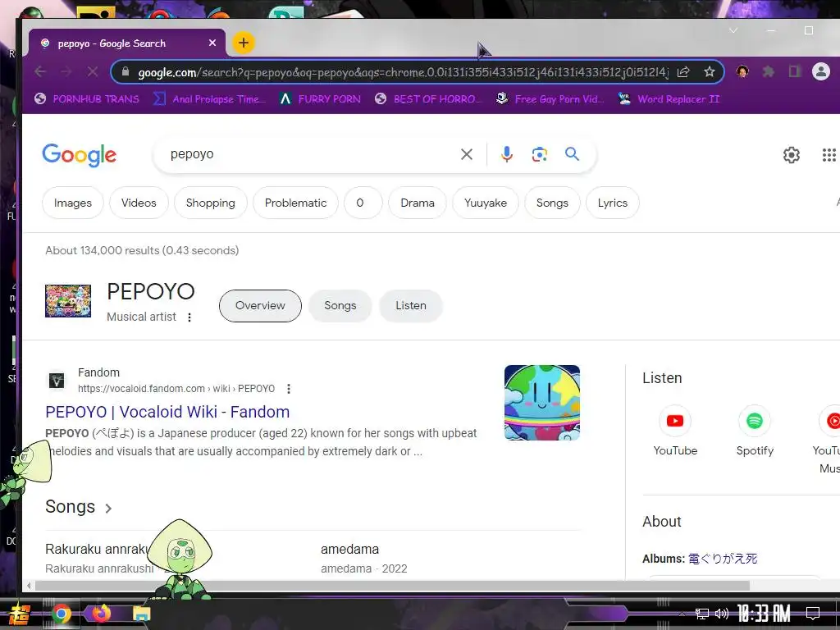Select the Images filter chip
The width and height of the screenshot is (840, 630).
coord(73,203)
